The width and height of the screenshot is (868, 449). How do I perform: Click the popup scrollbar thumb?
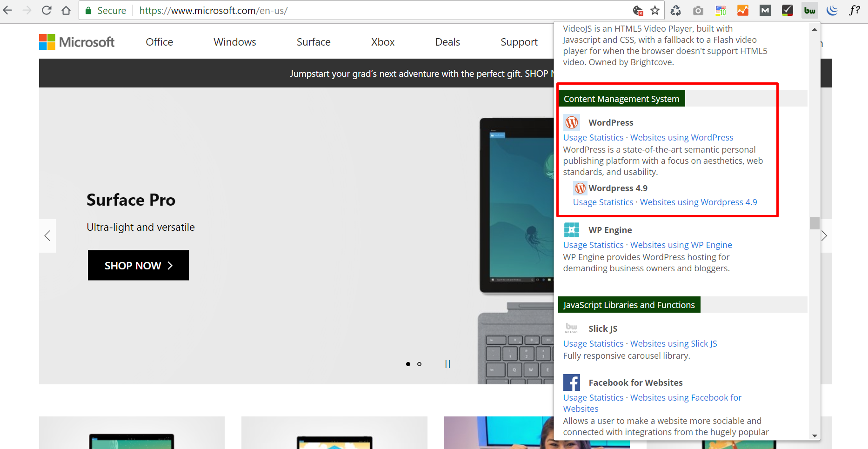815,223
